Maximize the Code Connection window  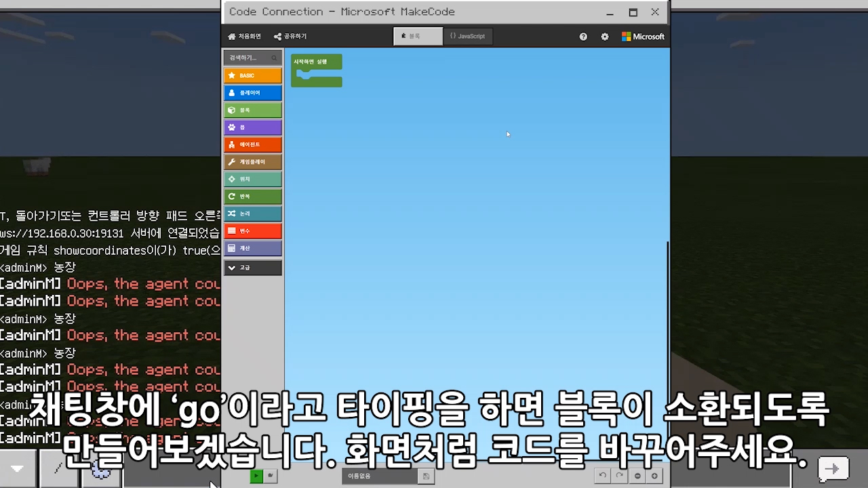pos(633,12)
